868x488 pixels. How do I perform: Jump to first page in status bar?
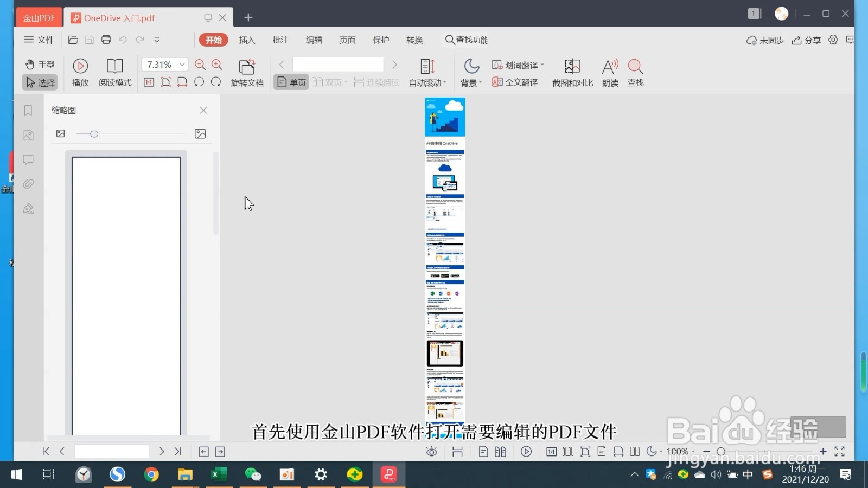pyautogui.click(x=46, y=451)
